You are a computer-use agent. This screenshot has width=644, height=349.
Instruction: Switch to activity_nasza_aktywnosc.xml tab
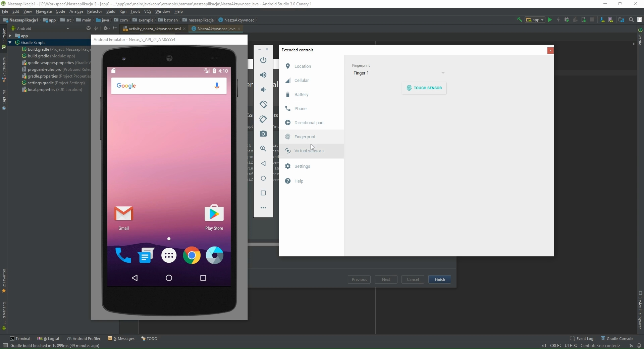[154, 29]
